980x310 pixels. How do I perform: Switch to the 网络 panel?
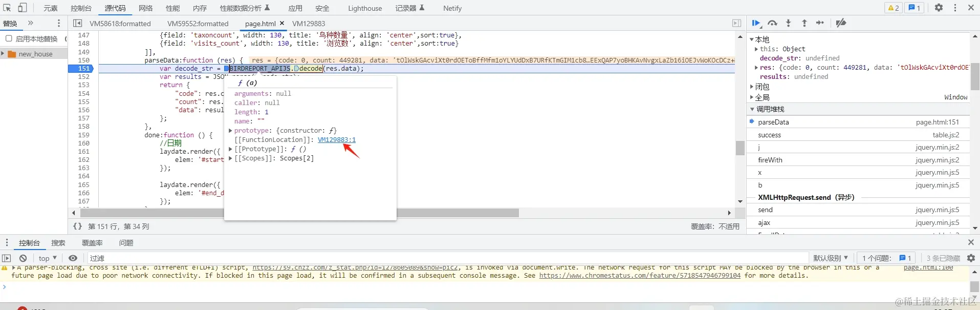(x=145, y=8)
